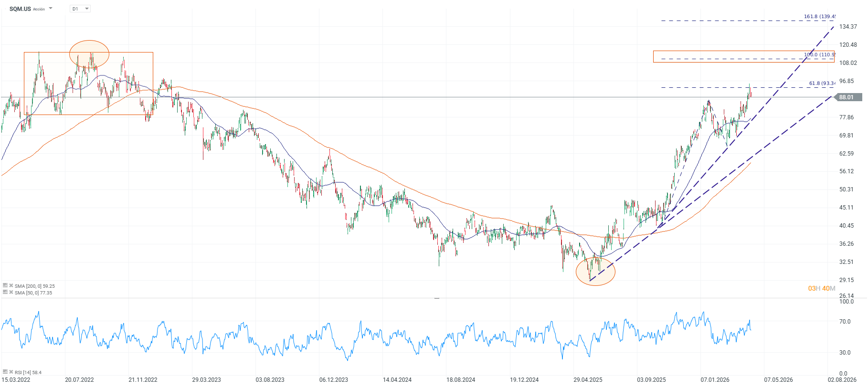The image size is (868, 388).
Task: Expand the SQM.US symbol dropdown arrow
Action: pyautogui.click(x=51, y=9)
